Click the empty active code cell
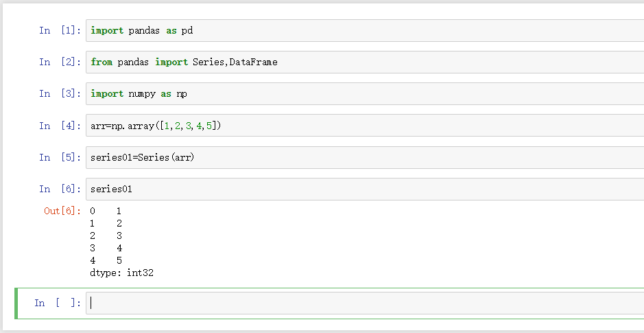 point(365,303)
